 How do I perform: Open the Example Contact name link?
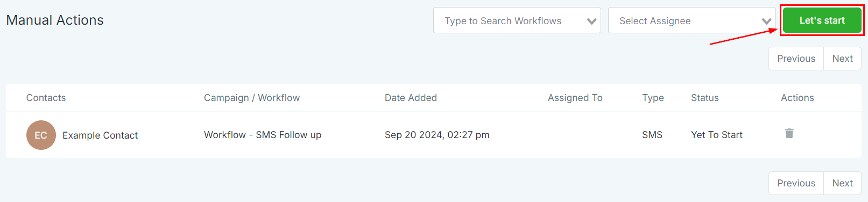click(x=100, y=135)
